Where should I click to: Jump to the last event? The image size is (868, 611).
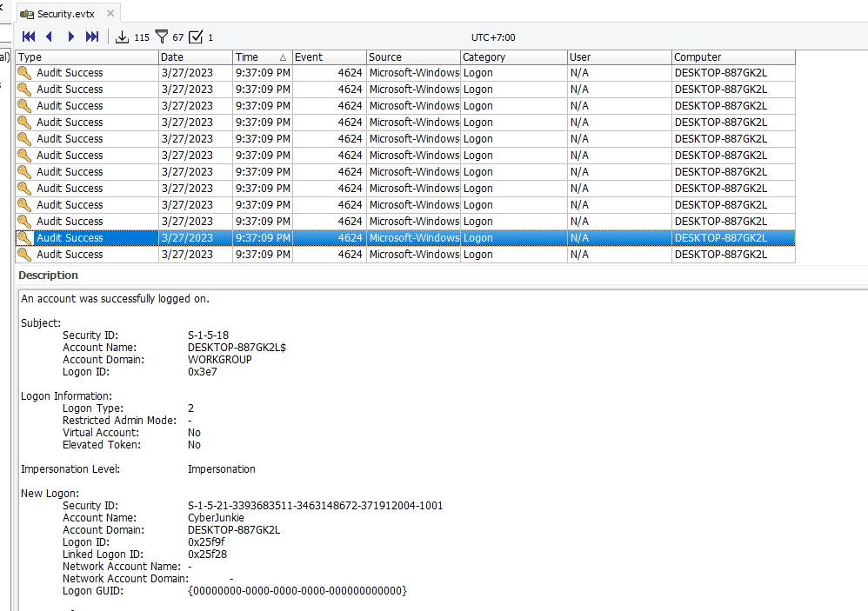point(92,37)
